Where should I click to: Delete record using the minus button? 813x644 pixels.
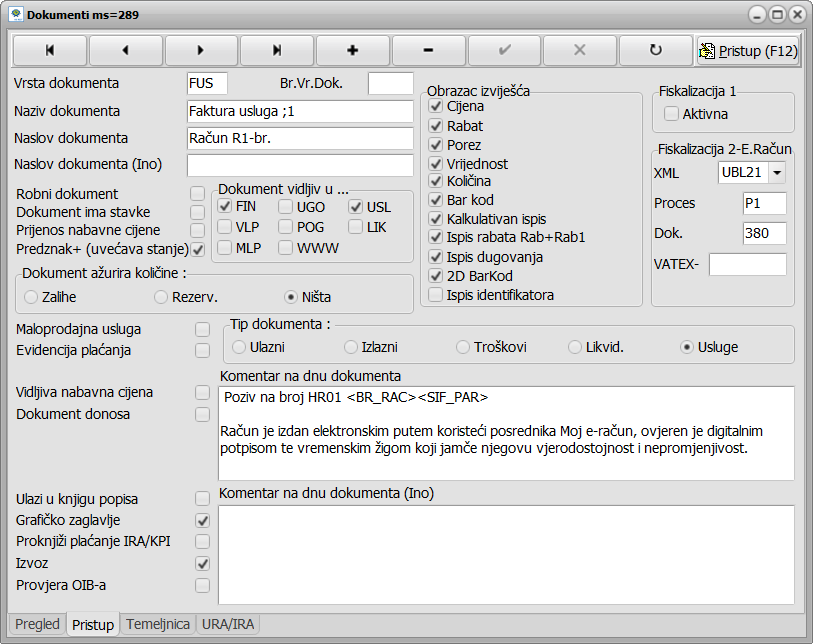point(428,49)
